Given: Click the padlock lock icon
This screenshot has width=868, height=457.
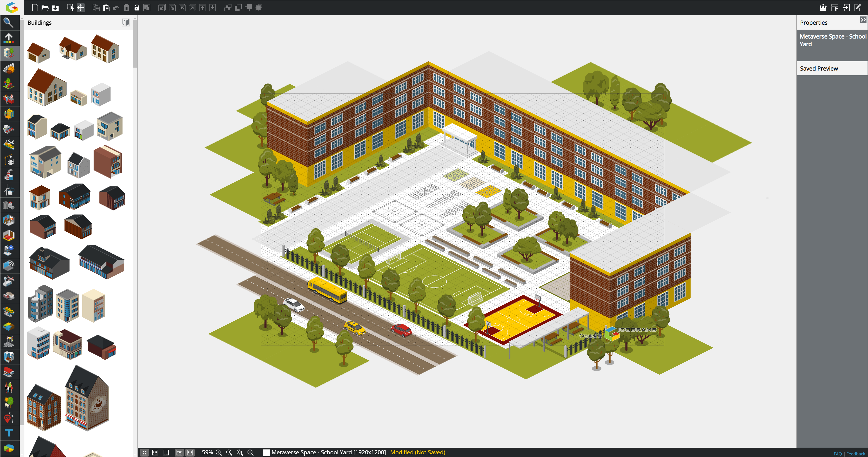Looking at the screenshot, I should tap(137, 7).
